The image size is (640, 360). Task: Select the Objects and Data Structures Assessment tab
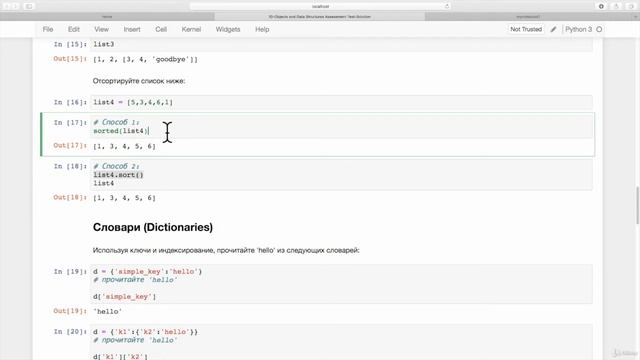coord(320,17)
